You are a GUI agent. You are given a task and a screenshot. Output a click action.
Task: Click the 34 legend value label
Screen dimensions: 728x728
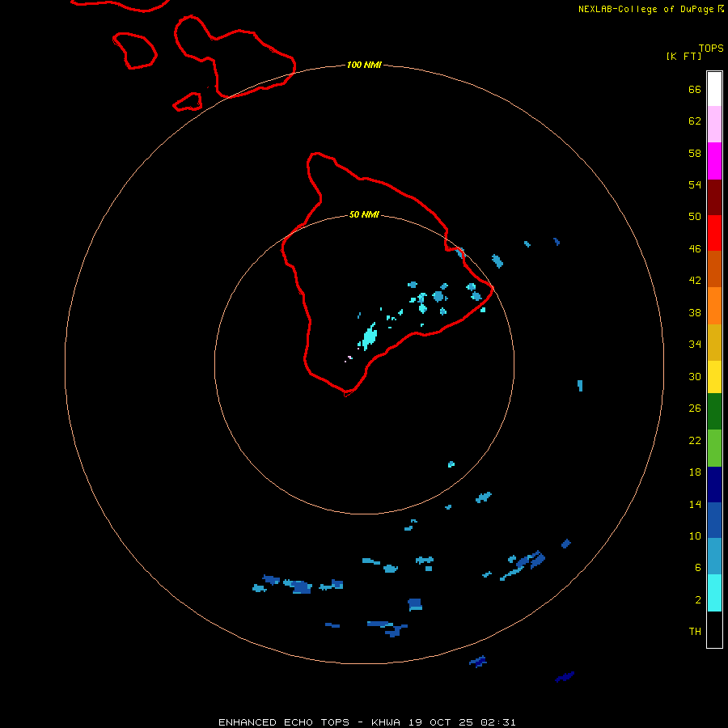[695, 344]
